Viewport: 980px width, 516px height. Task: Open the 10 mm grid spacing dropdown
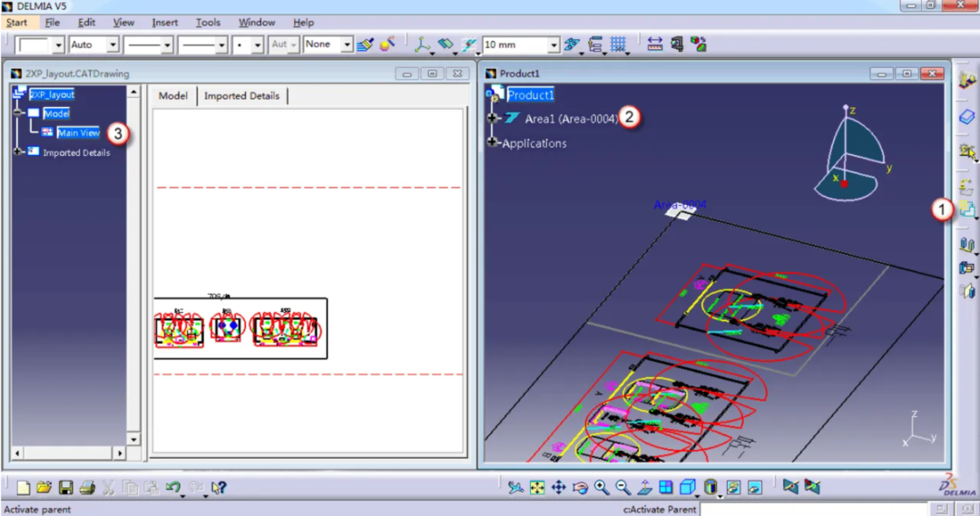(x=554, y=45)
